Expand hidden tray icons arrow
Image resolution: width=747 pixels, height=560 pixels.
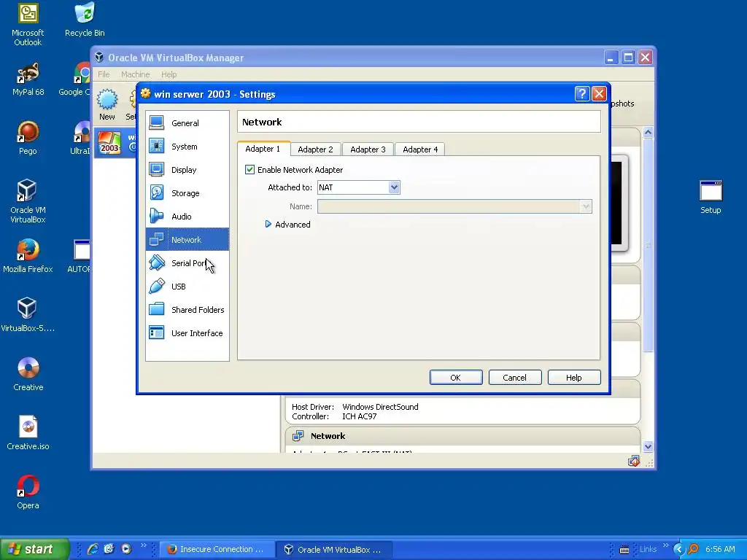coord(678,549)
